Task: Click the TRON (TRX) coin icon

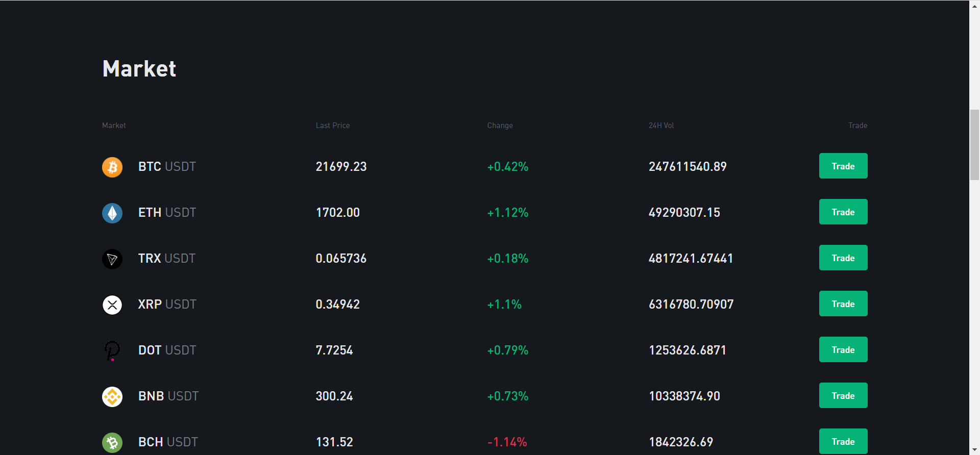Action: [112, 259]
